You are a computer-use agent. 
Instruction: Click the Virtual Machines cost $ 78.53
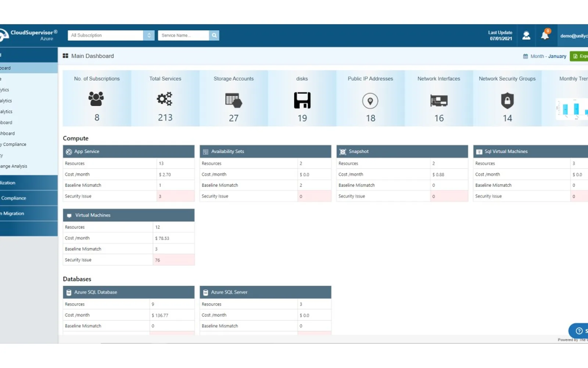tap(162, 238)
